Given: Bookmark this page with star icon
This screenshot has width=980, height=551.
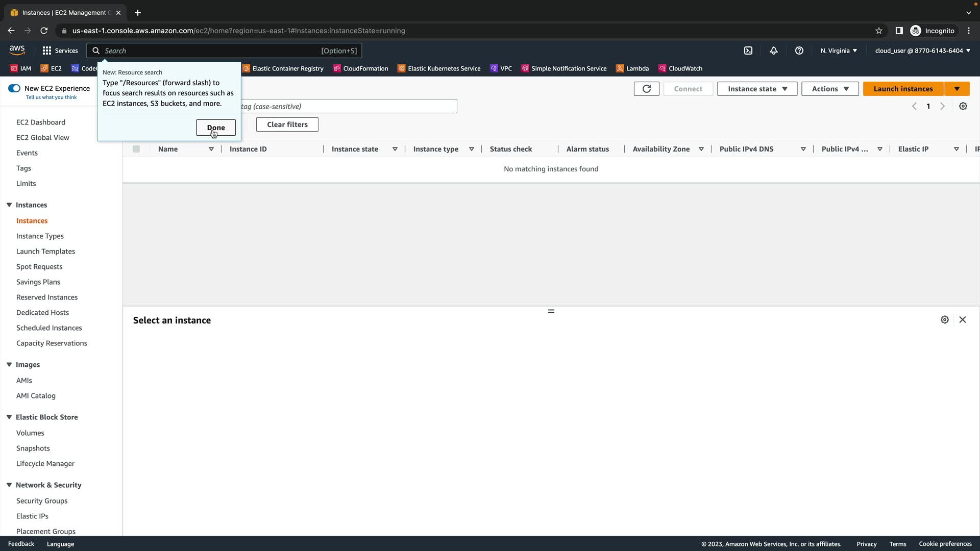Looking at the screenshot, I should [x=878, y=31].
